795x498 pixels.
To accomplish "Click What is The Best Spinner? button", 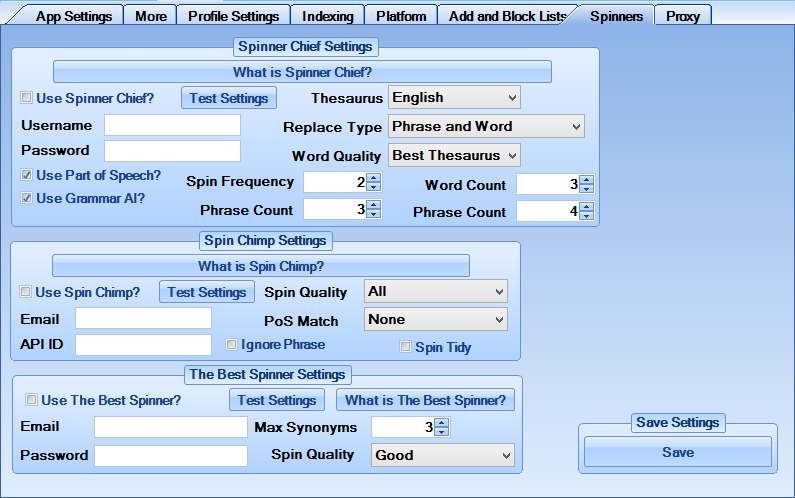I will pos(425,400).
